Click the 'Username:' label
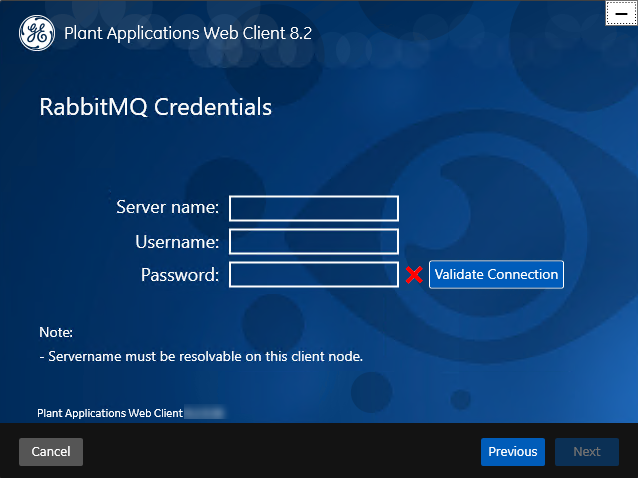 pyautogui.click(x=177, y=242)
